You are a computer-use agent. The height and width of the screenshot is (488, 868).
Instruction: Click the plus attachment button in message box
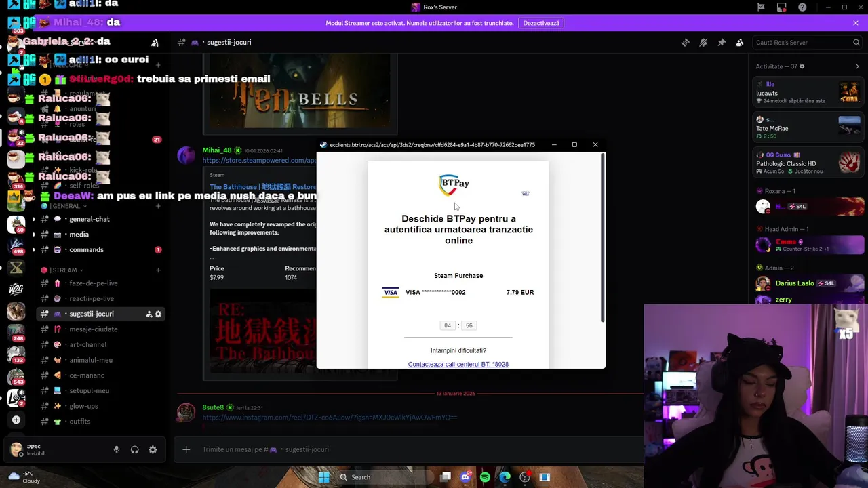coord(186,449)
